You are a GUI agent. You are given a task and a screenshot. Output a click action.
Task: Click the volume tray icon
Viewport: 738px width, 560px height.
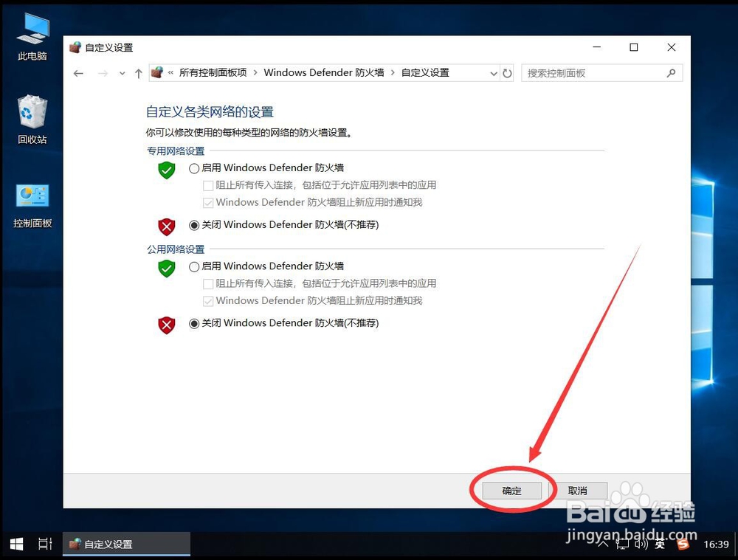pyautogui.click(x=641, y=545)
